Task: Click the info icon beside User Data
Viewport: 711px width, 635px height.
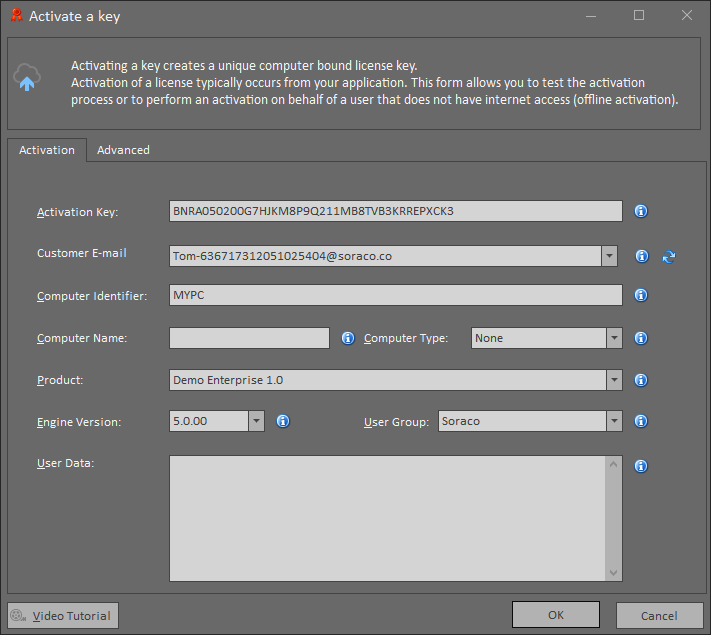Action: [641, 466]
